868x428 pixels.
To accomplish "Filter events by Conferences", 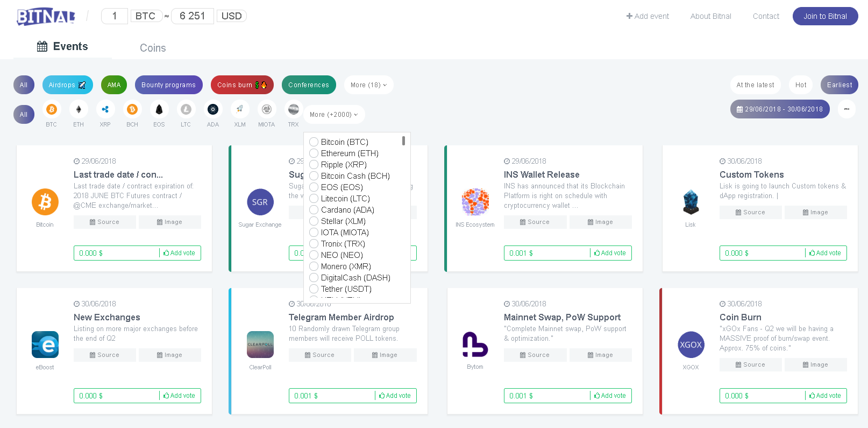I will (309, 85).
